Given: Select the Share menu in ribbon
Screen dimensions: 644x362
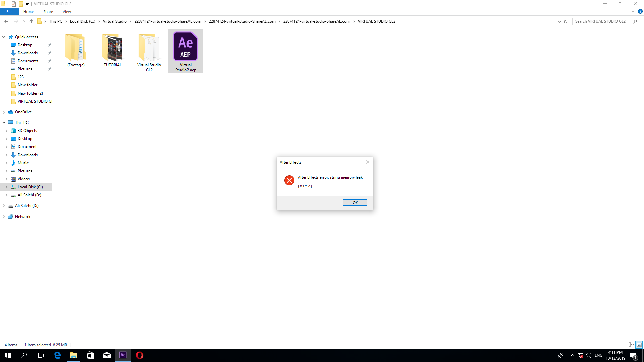Looking at the screenshot, I should [48, 12].
